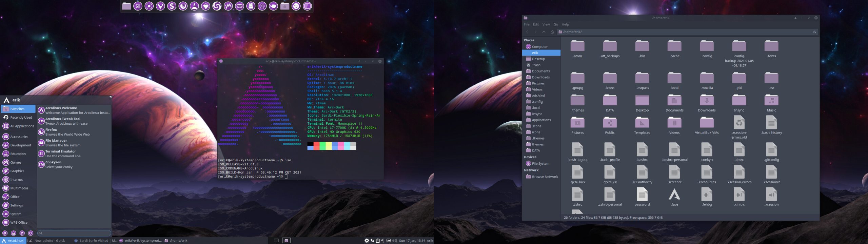Click the clipboard tray icon
This screenshot has width=868, height=244.
coord(378,241)
